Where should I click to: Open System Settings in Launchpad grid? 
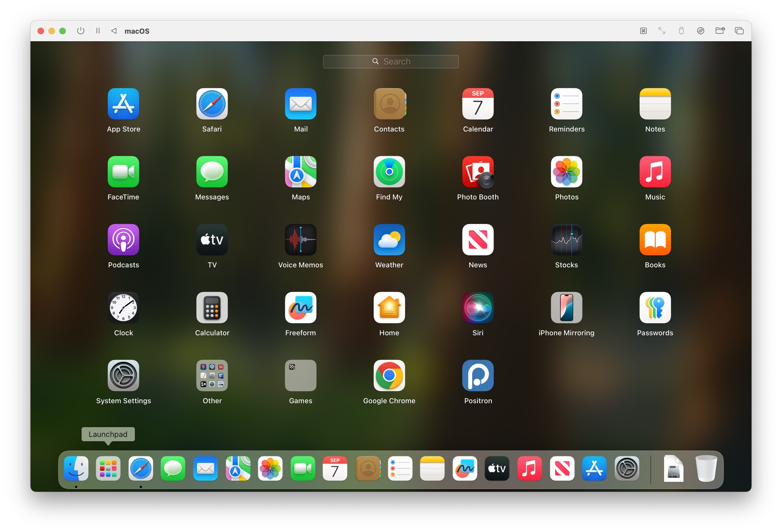tap(123, 375)
